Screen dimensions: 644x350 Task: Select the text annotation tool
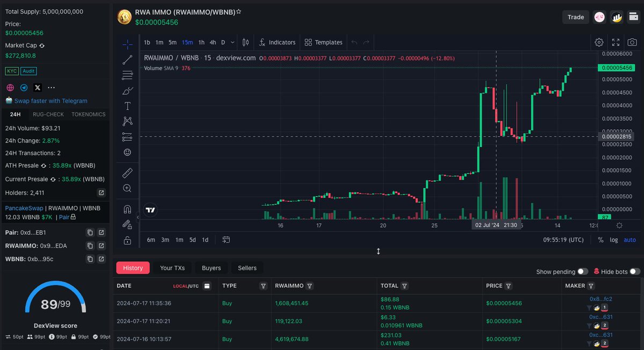tap(127, 106)
